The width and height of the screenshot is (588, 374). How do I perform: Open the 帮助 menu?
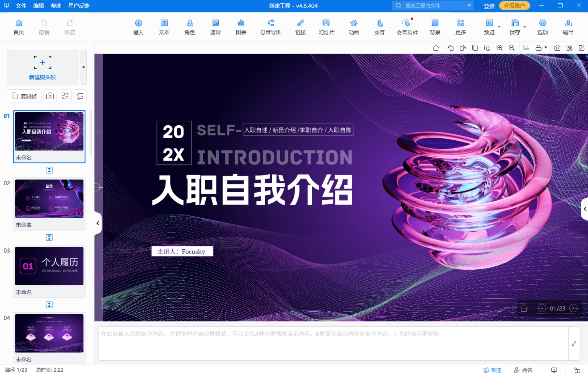56,6
